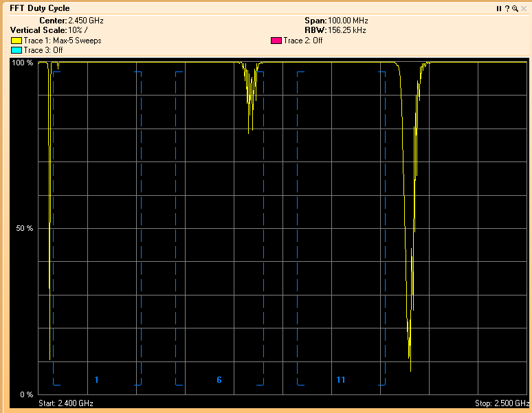Screen dimensions: 532x413
Task: Click the zoom out magnifier icon
Action: pyautogui.click(x=515, y=8)
